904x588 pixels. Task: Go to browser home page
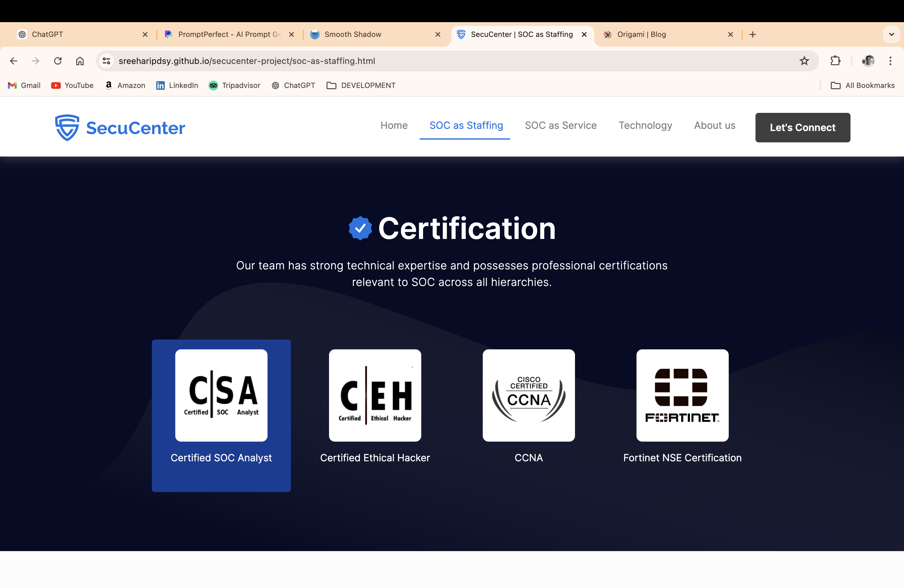pyautogui.click(x=80, y=61)
